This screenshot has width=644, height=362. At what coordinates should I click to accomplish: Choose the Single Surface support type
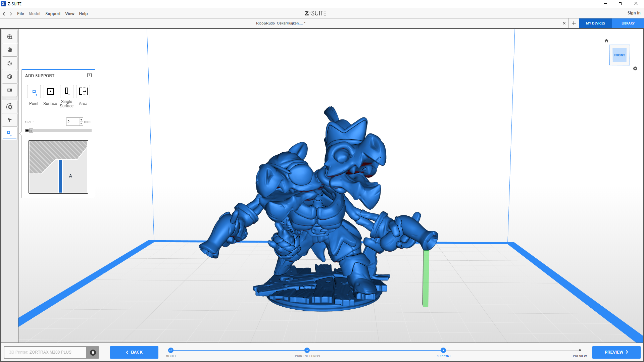tap(66, 92)
